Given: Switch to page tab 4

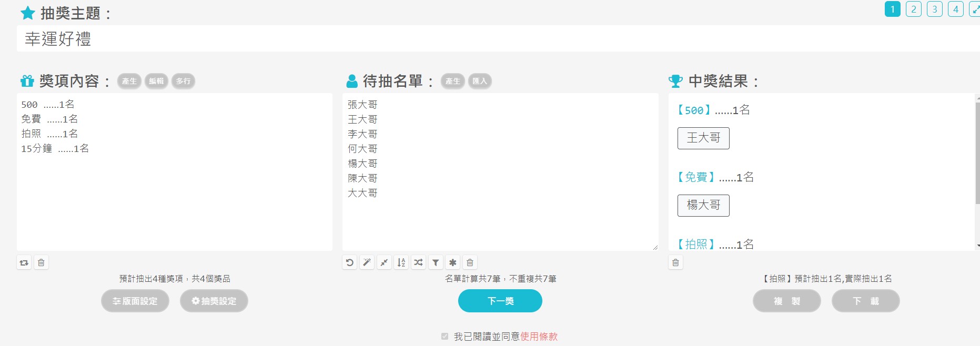Looking at the screenshot, I should pos(955,9).
